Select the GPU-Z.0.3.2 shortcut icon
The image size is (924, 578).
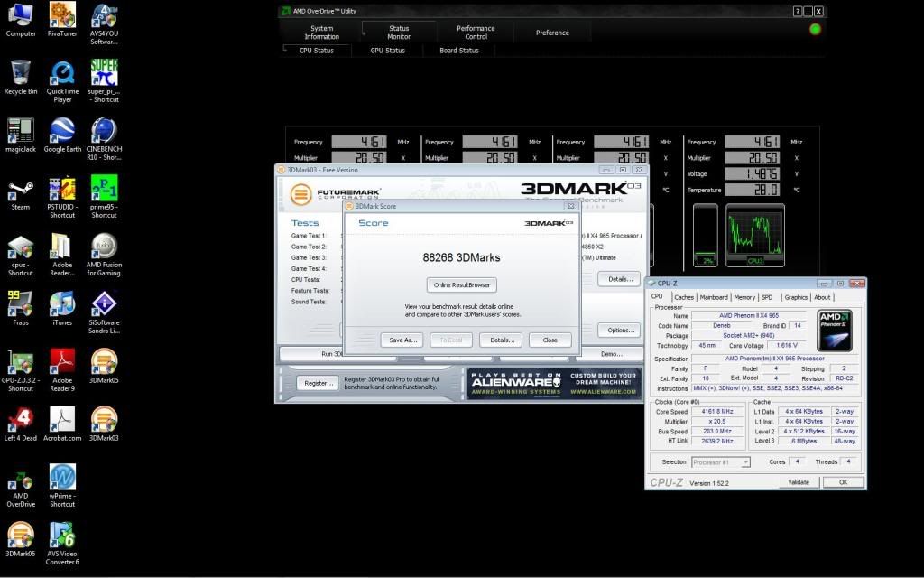click(21, 370)
